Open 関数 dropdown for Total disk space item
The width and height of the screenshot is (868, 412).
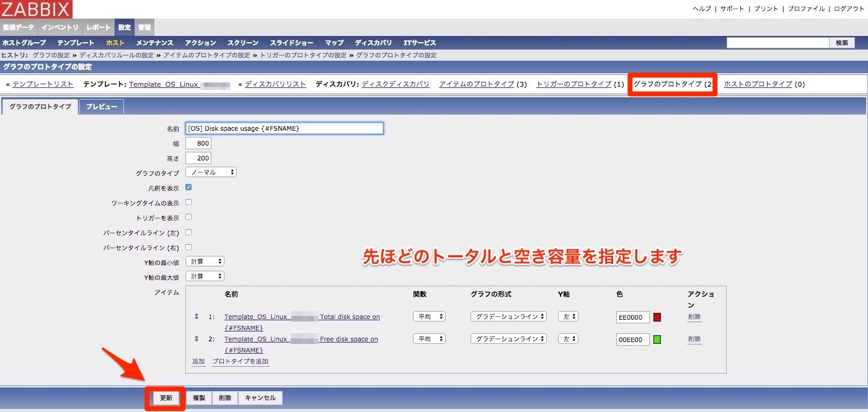(x=429, y=317)
